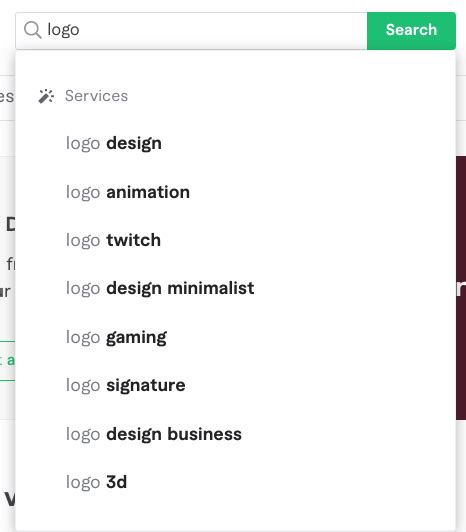Click the green outlined button behind dropdown
Image resolution: width=466 pixels, height=532 pixels.
tap(7, 361)
